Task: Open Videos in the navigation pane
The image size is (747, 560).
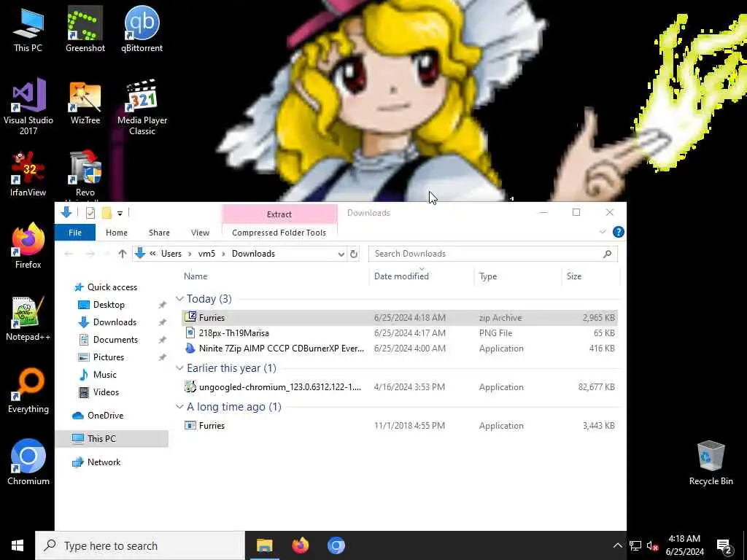Action: point(106,392)
